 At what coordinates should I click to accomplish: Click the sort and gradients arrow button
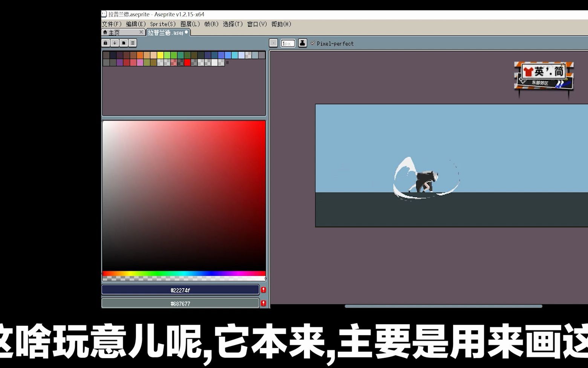tap(115, 43)
